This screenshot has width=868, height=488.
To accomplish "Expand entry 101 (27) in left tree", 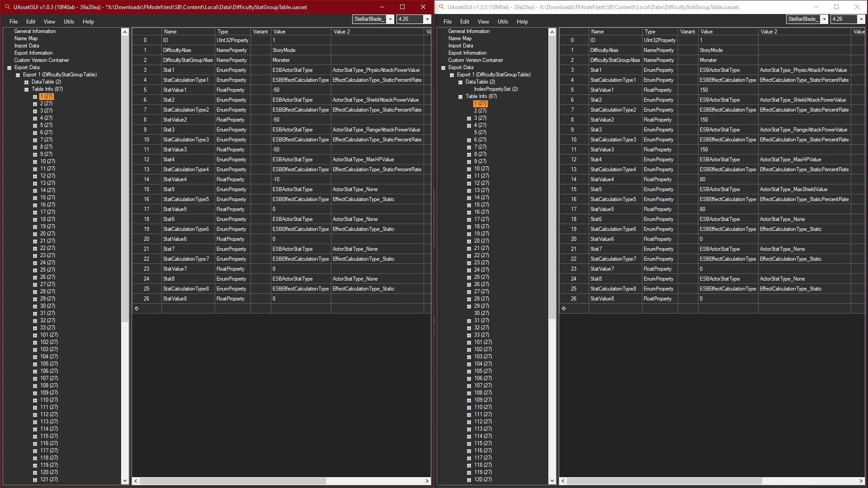I will point(35,335).
